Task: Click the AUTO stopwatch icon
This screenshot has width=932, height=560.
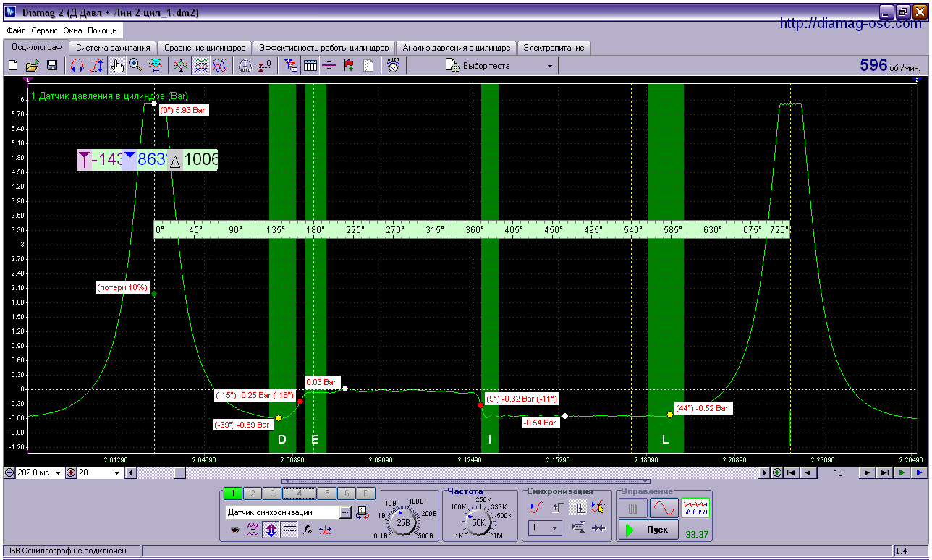Action: click(393, 66)
